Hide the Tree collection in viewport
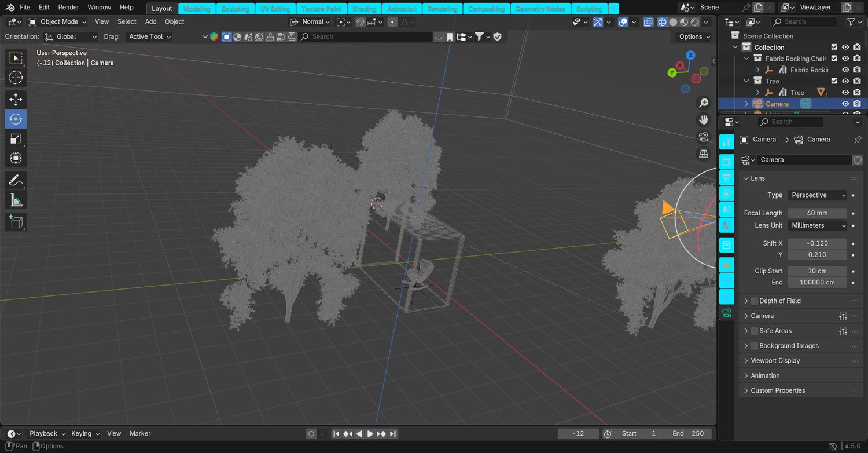 pos(845,81)
